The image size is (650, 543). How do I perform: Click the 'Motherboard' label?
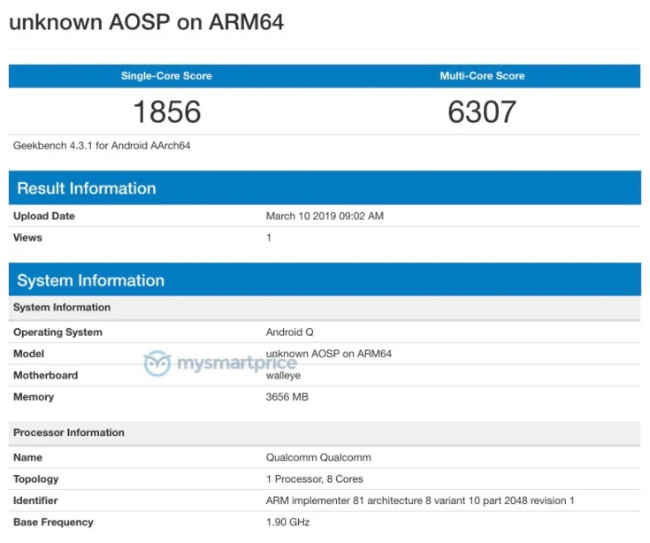click(x=46, y=375)
